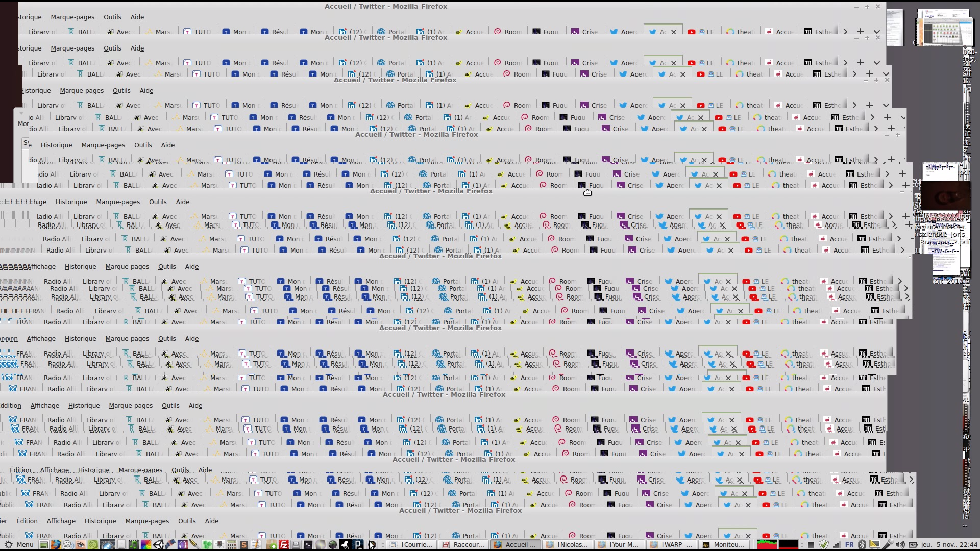
Task: Click the Pidgin messenger launcher icon
Action: [x=68, y=545]
